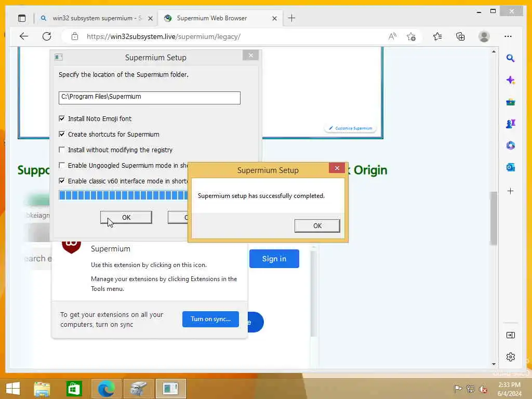Switch to win32 subsystem supermium tab
Viewport: 532px width, 399px height.
click(x=97, y=18)
